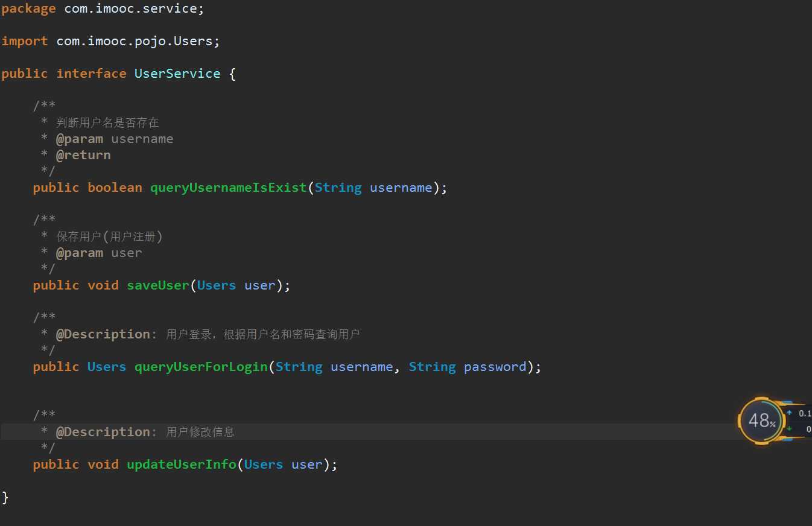Screen dimensions: 812x526
Task: Click the void keyword before updateUserInfo
Action: pyautogui.click(x=103, y=464)
